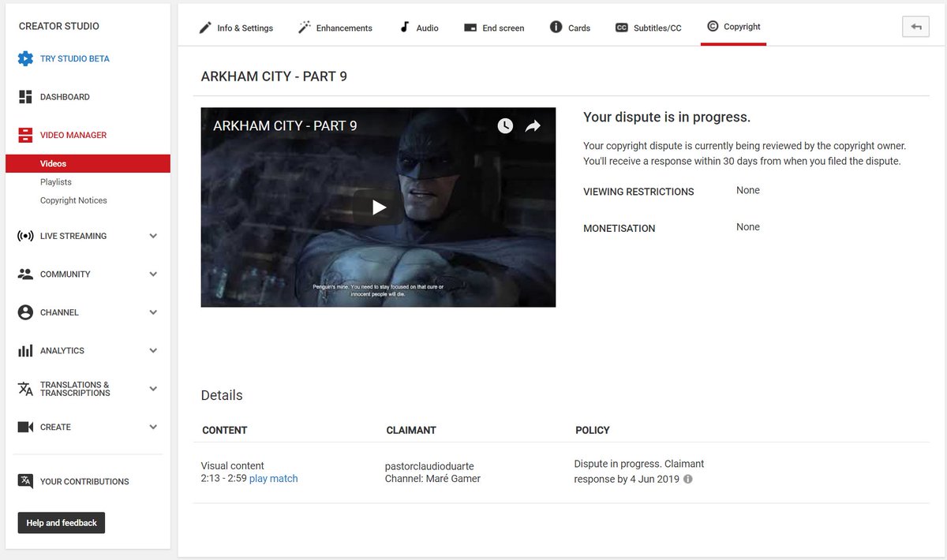
Task: Click the Try Studio Beta gear icon
Action: pos(25,58)
